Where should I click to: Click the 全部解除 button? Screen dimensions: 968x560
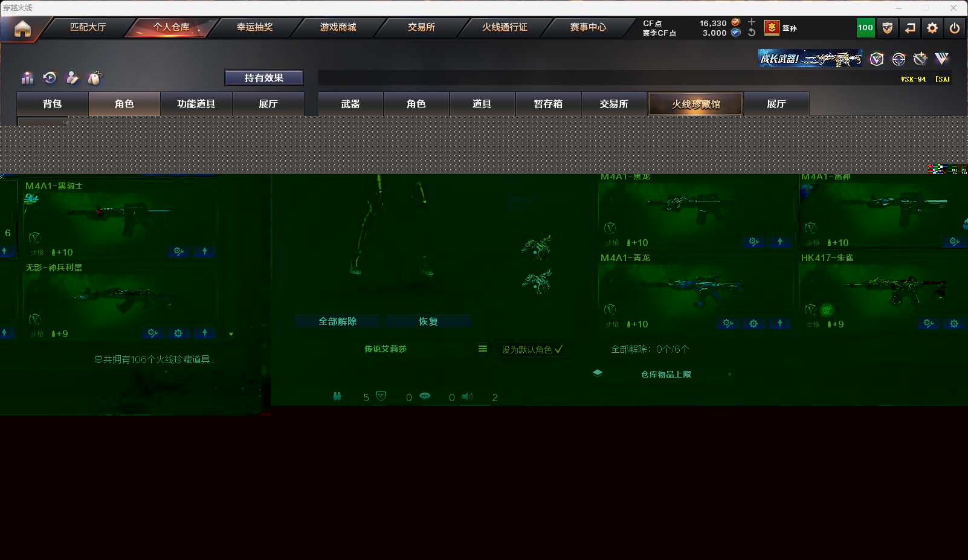coord(338,321)
